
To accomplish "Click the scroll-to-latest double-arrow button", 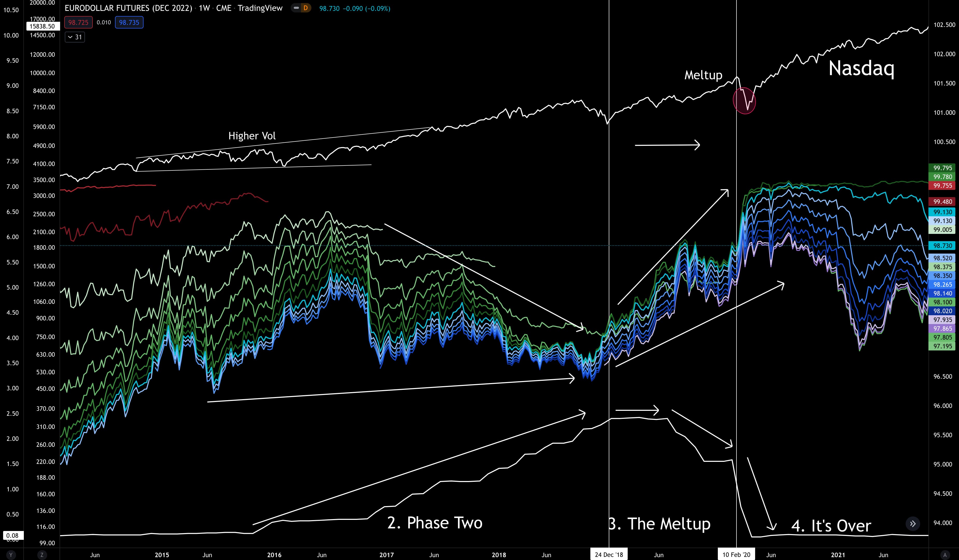I will coord(913,524).
